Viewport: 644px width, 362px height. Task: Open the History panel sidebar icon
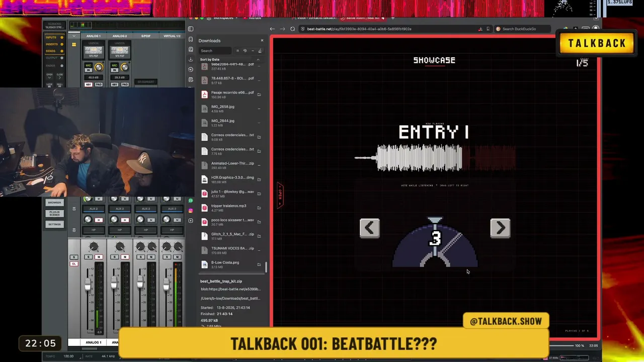pyautogui.click(x=191, y=69)
